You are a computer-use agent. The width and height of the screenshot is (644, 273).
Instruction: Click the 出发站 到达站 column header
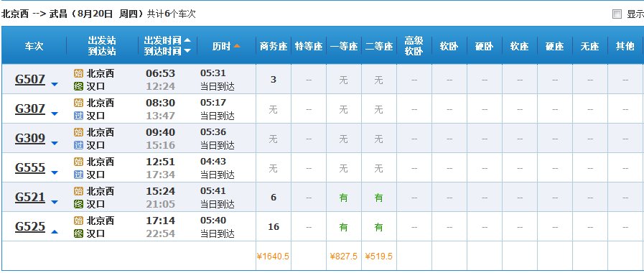tap(102, 46)
